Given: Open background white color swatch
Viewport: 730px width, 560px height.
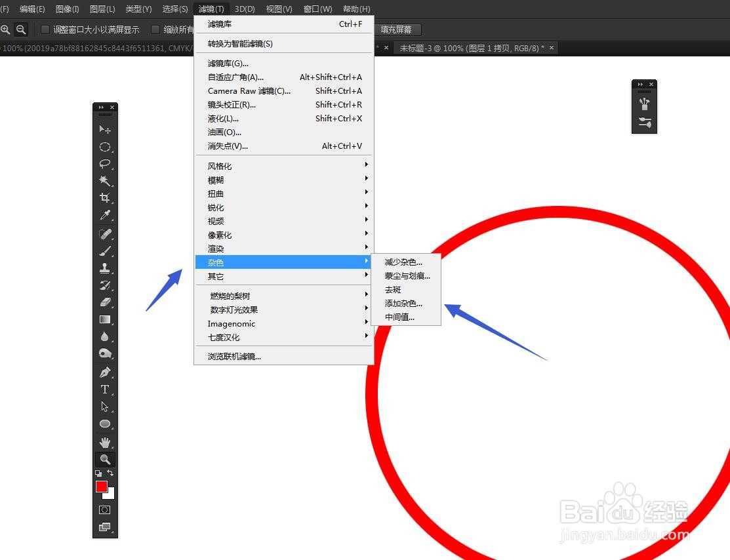Looking at the screenshot, I should (x=111, y=495).
